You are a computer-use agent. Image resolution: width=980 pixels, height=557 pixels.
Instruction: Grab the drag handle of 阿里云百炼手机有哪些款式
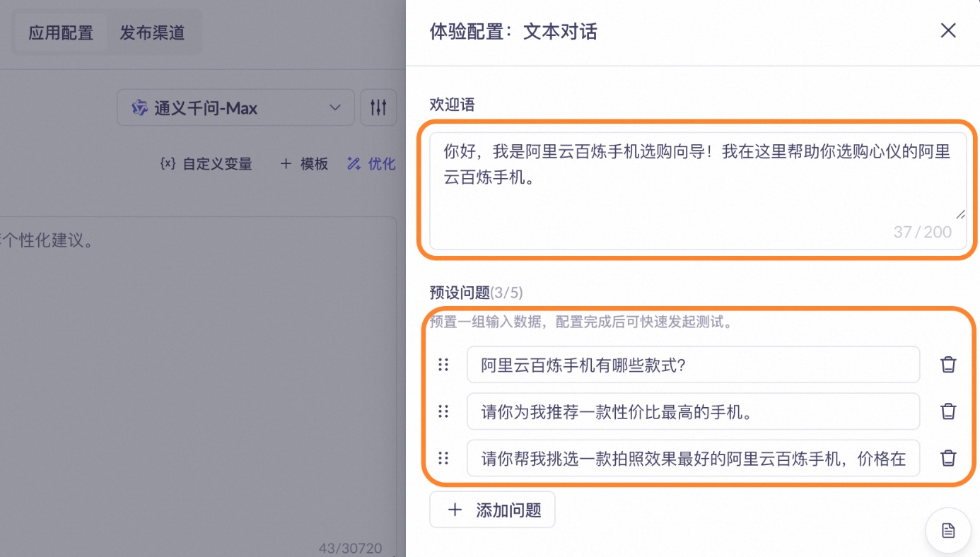click(443, 365)
